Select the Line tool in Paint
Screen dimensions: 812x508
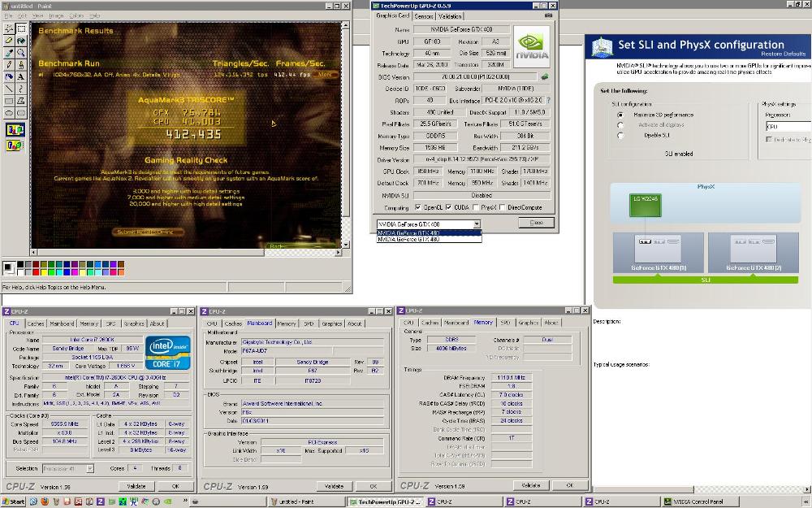pyautogui.click(x=9, y=88)
